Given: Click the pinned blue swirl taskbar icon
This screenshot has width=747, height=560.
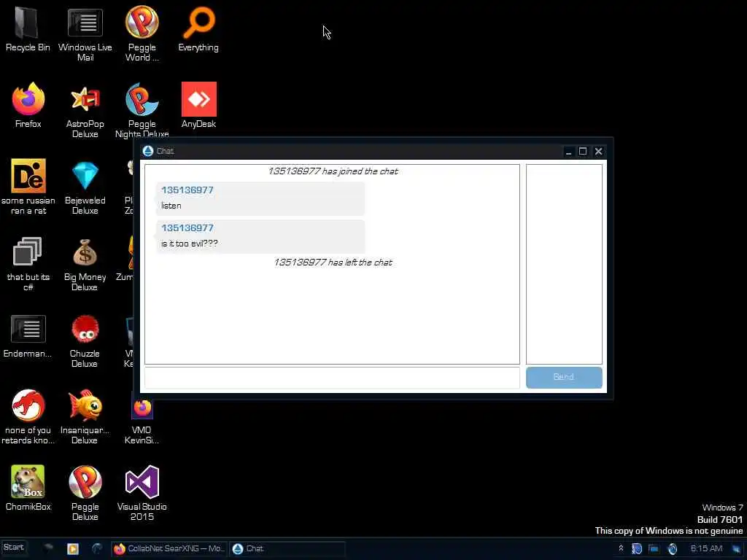Looking at the screenshot, I should [x=97, y=549].
